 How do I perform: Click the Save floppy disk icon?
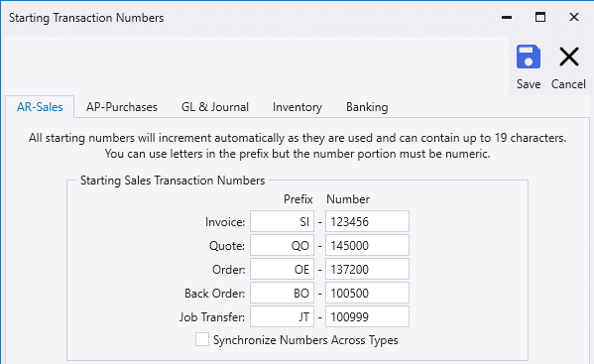(529, 57)
